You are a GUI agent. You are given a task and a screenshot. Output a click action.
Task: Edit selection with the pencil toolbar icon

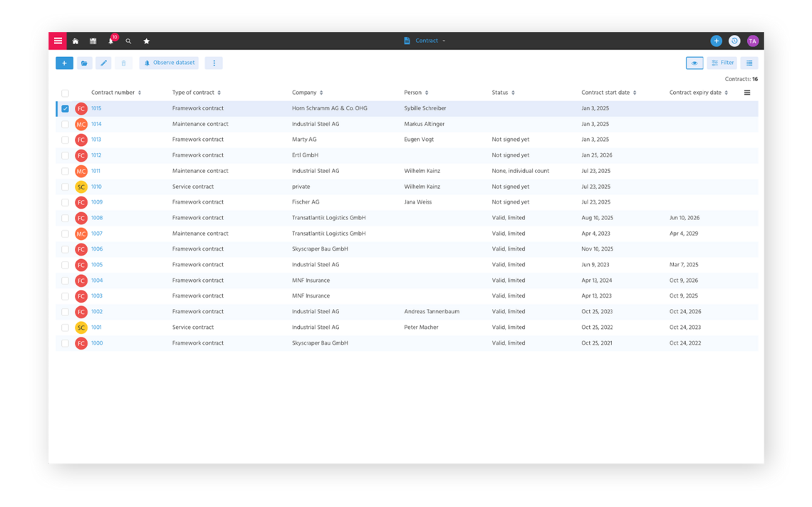103,63
